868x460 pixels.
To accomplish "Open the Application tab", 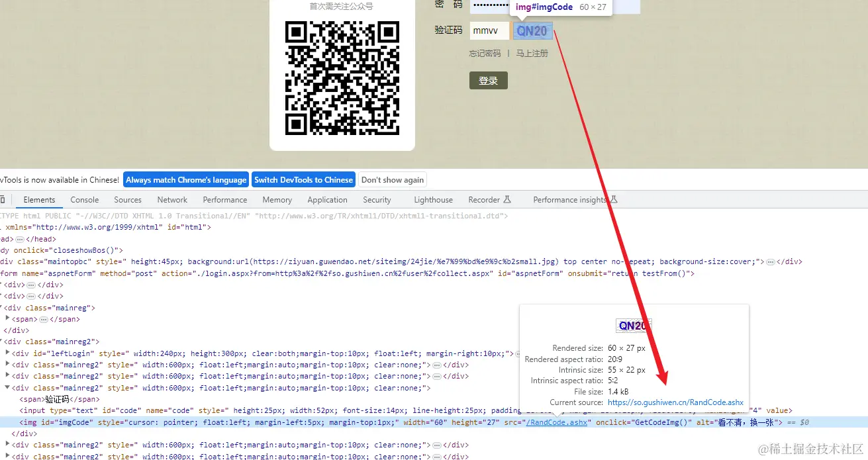I will pos(327,200).
